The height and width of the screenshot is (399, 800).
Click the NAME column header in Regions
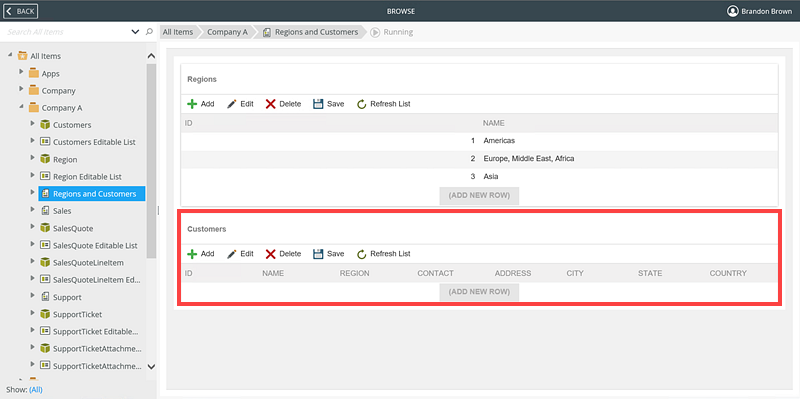(x=494, y=123)
